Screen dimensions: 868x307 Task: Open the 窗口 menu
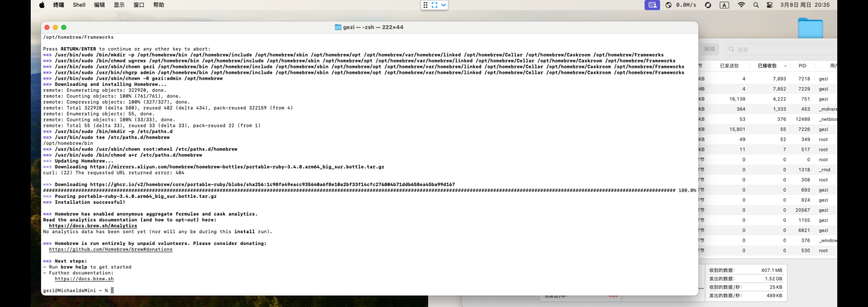(x=139, y=5)
